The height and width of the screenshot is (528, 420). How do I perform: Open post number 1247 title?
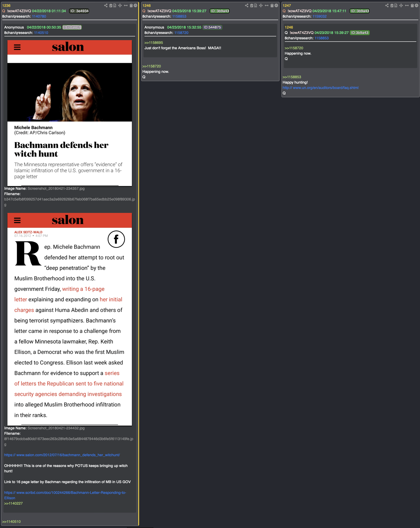[x=287, y=5]
